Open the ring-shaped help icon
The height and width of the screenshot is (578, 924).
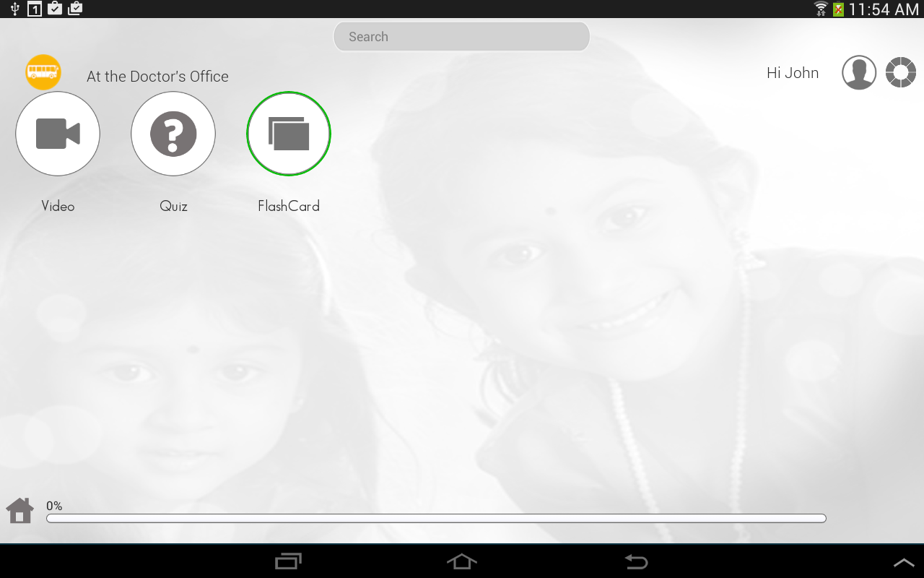(901, 73)
